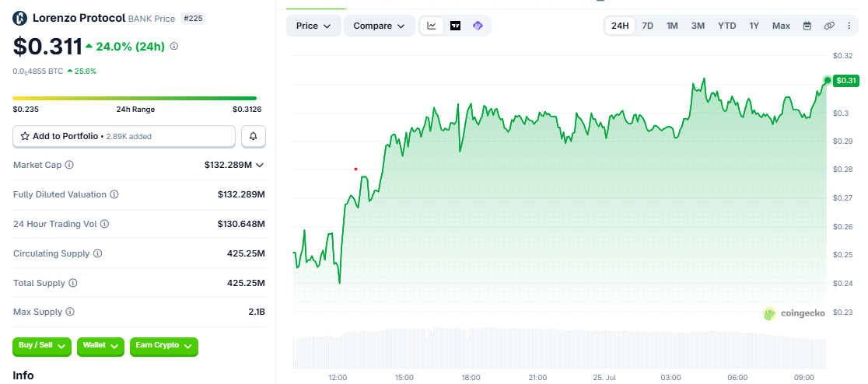This screenshot has height=384, width=868.
Task: Select the 1Y time range
Action: coord(754,26)
